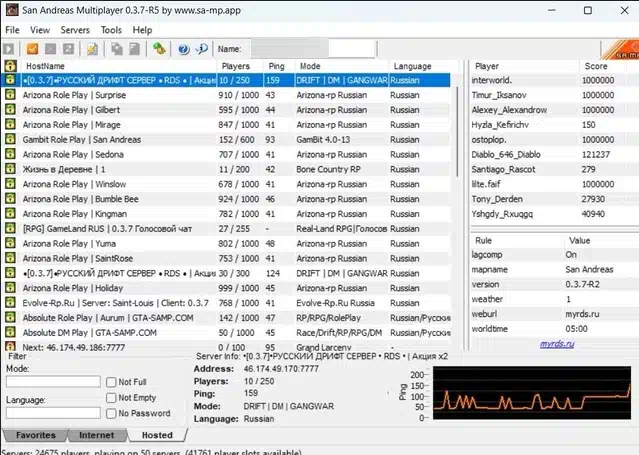Click lock icon of GameLand RUS row
The width and height of the screenshot is (639, 455).
click(10, 228)
